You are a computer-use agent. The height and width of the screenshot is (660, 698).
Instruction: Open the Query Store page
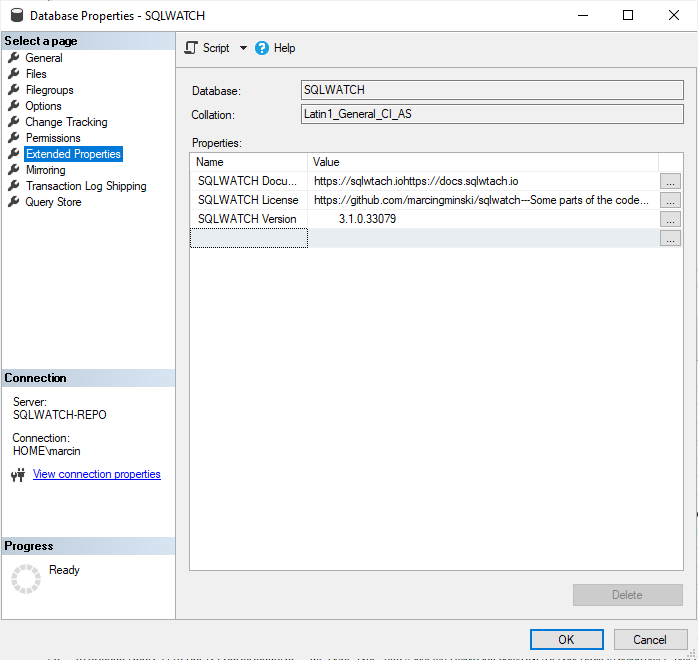(53, 202)
